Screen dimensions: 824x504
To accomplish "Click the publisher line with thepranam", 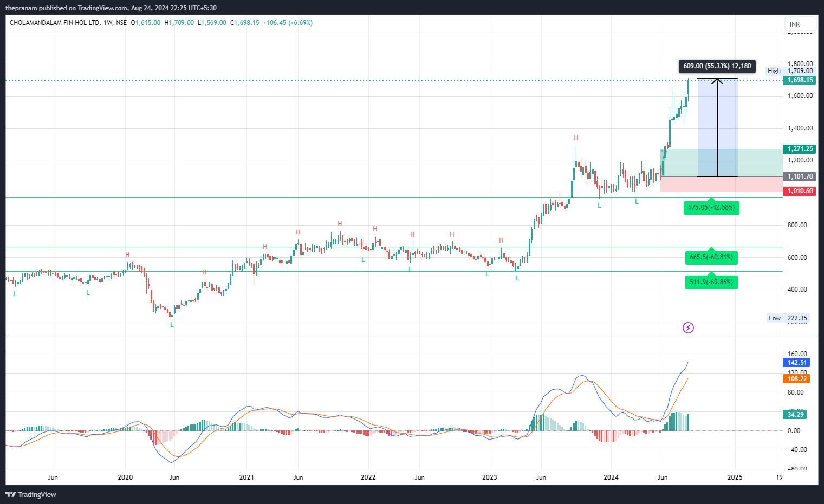I will [x=111, y=8].
